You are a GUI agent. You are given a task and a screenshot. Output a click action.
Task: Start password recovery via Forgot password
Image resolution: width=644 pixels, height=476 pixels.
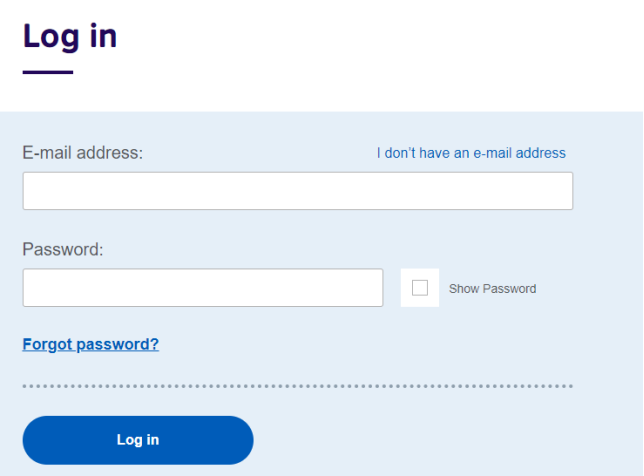90,345
